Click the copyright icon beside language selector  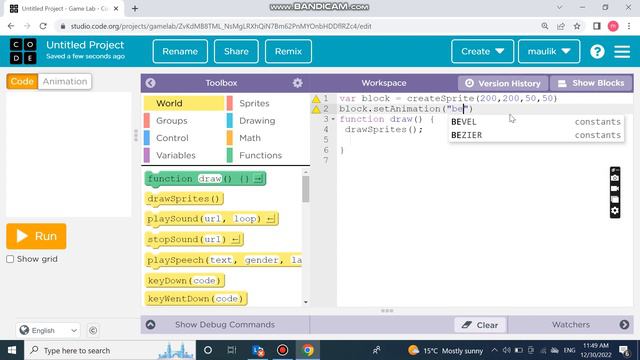[93, 330]
